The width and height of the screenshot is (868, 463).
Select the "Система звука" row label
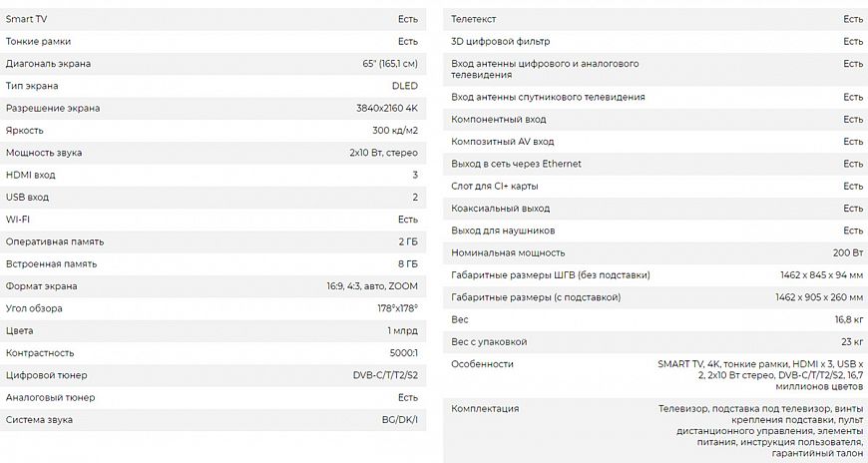click(39, 419)
